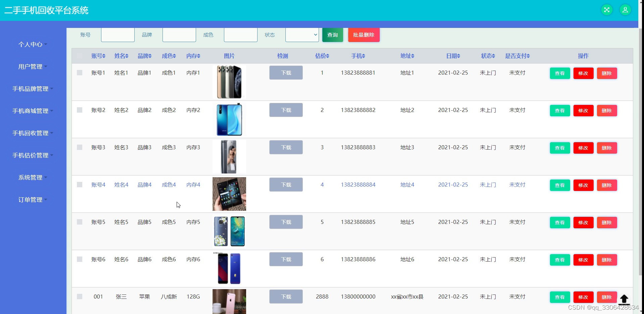Expand 用户管理 sidebar menu
The height and width of the screenshot is (314, 644).
click(x=33, y=67)
